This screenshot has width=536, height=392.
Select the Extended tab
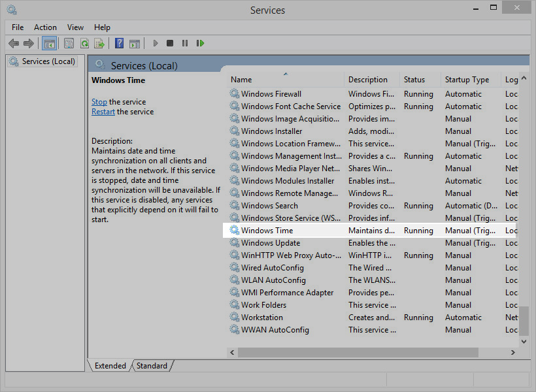[110, 366]
